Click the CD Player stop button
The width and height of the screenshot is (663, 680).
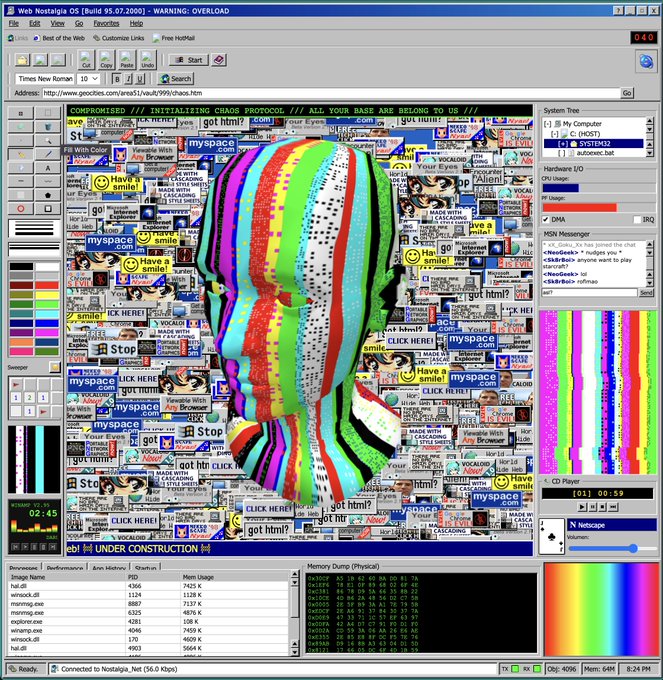coord(602,507)
